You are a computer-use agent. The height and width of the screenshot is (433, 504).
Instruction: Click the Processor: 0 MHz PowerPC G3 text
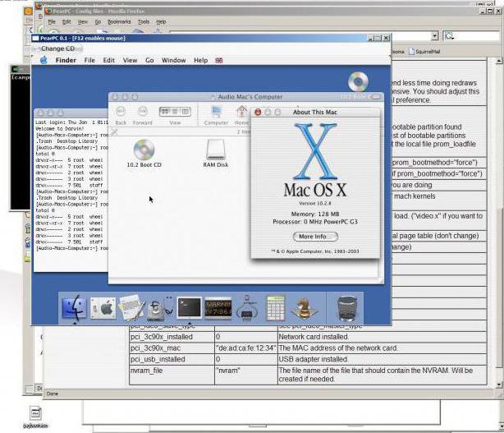pos(315,222)
